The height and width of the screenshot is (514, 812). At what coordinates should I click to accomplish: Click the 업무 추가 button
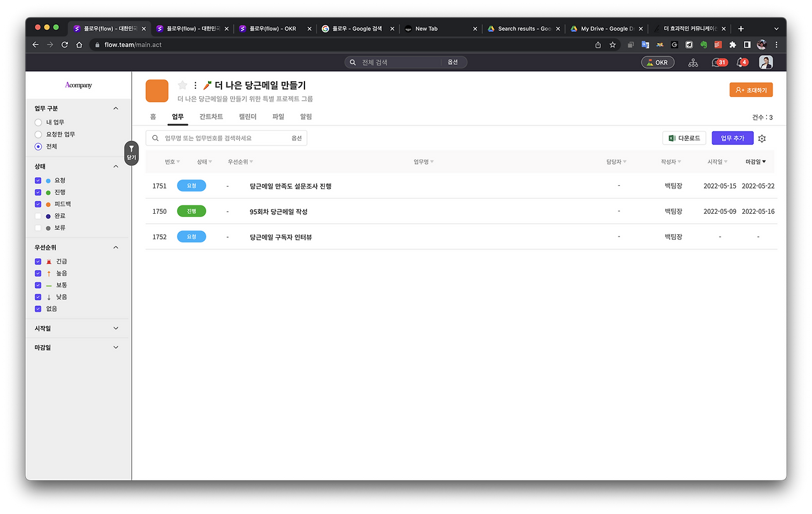click(733, 138)
